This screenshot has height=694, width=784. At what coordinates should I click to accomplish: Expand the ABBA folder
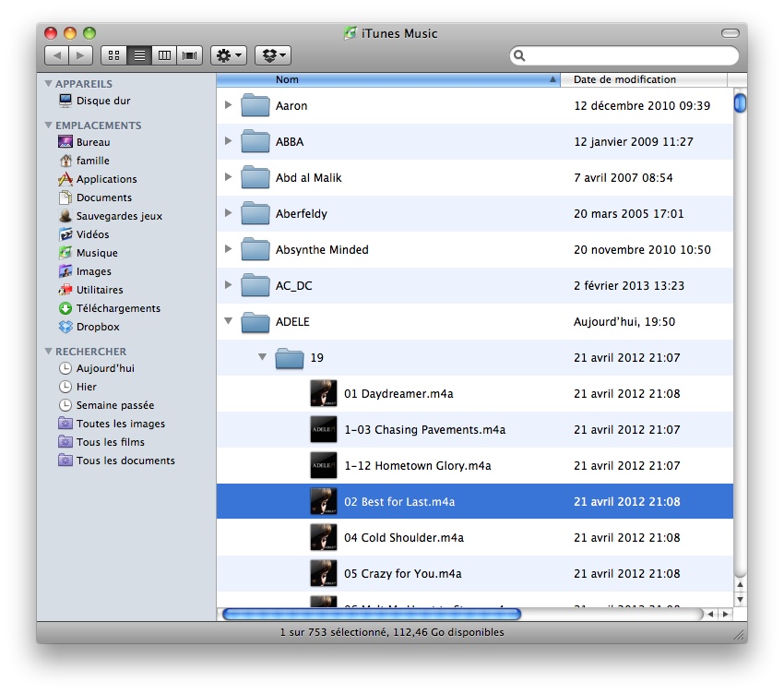[x=229, y=141]
